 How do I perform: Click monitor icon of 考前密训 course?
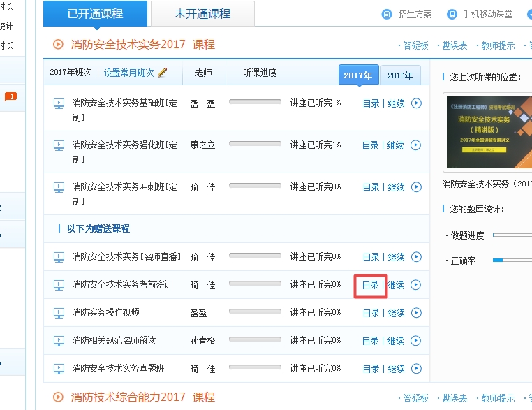click(59, 285)
